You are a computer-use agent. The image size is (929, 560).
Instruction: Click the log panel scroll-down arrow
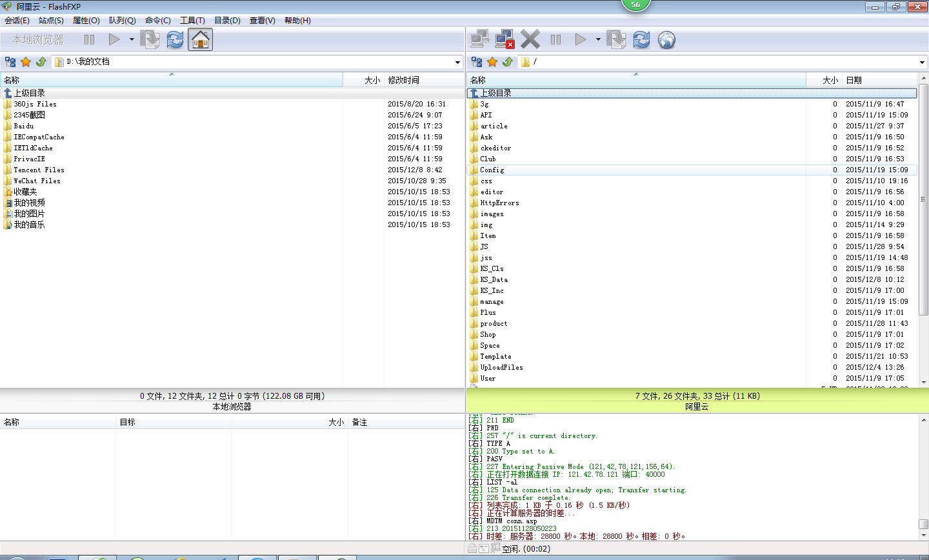(x=923, y=535)
